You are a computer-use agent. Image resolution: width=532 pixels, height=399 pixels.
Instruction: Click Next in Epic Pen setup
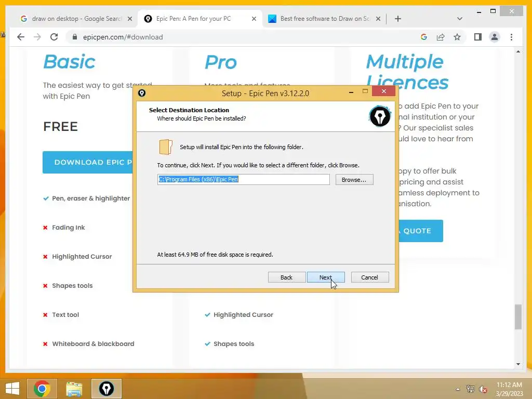pyautogui.click(x=326, y=277)
